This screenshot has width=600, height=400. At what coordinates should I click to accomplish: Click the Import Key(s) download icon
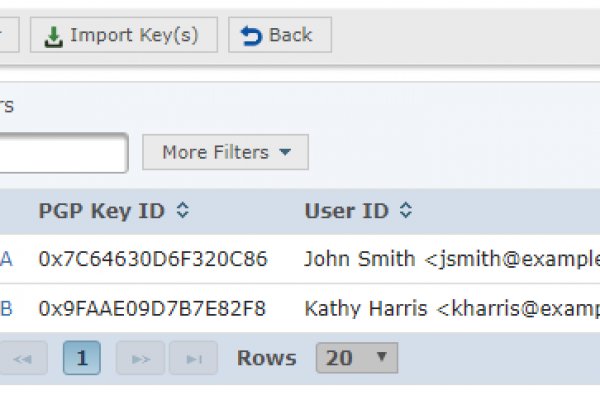coord(54,36)
